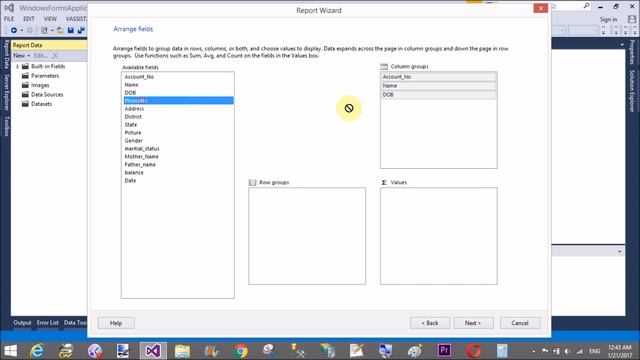
Task: Click the navigate backward arrow in Visual Studio toolbar
Action: (13, 30)
